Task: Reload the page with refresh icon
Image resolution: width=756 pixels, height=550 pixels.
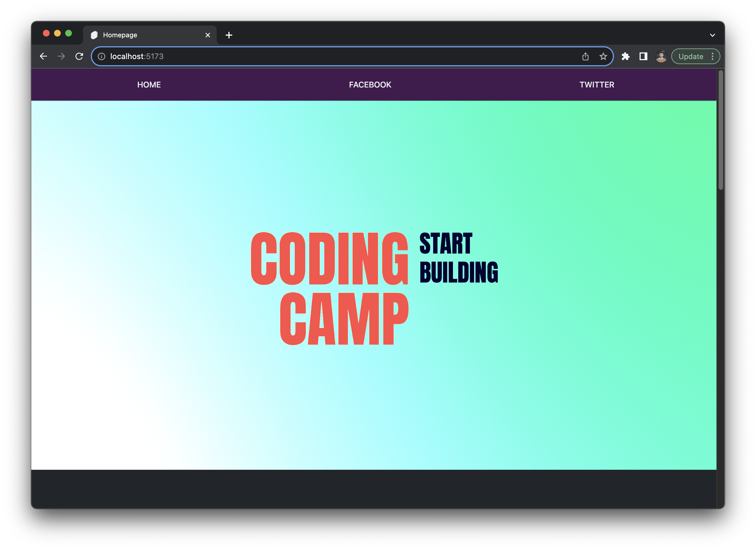Action: click(x=79, y=56)
